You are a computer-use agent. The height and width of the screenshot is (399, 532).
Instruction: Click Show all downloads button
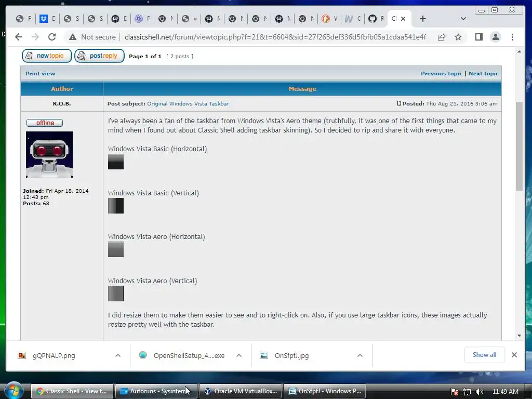point(485,355)
